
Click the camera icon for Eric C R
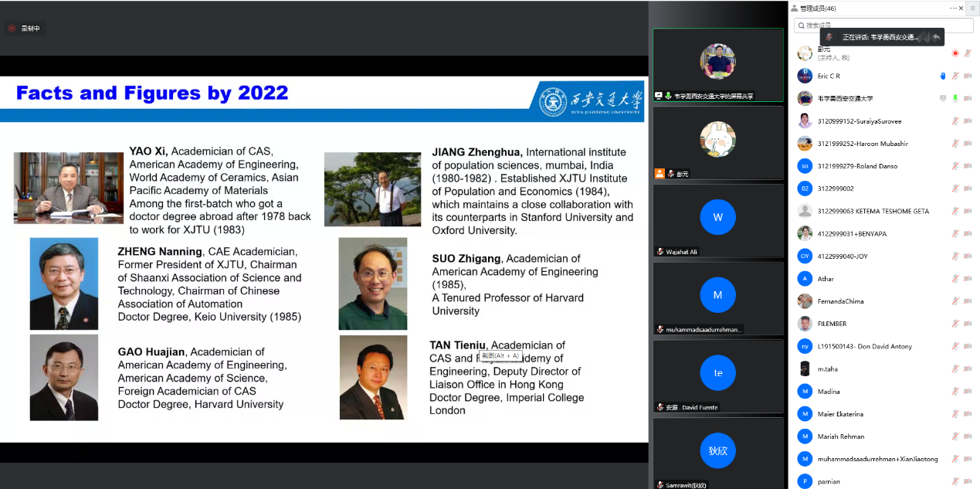tap(968, 76)
